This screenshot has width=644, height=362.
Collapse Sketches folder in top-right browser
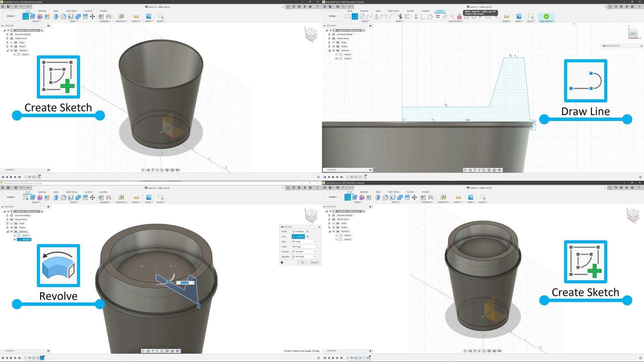click(x=329, y=51)
